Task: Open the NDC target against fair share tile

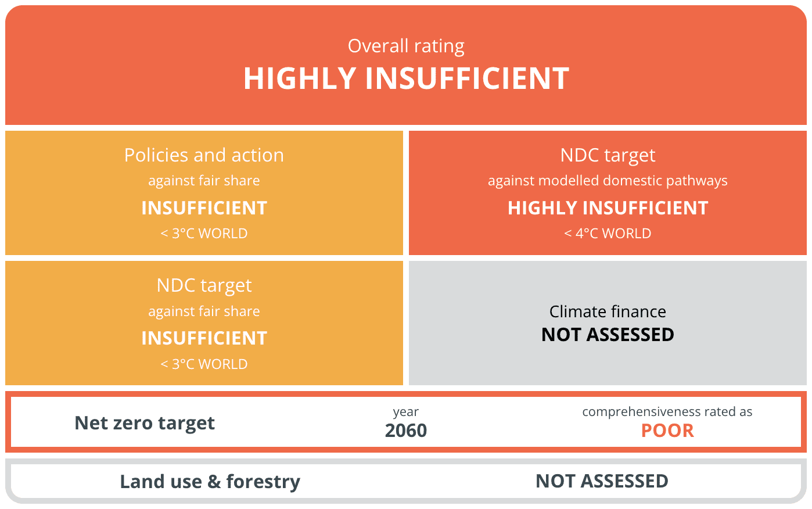Action: pos(204,323)
